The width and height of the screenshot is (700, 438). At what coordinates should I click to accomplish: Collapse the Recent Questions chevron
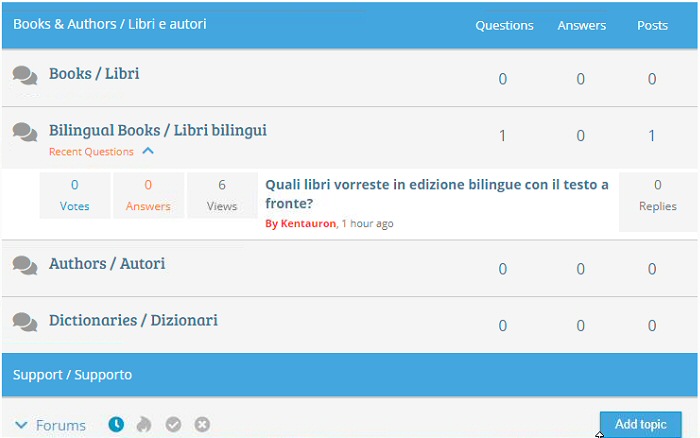[x=148, y=152]
